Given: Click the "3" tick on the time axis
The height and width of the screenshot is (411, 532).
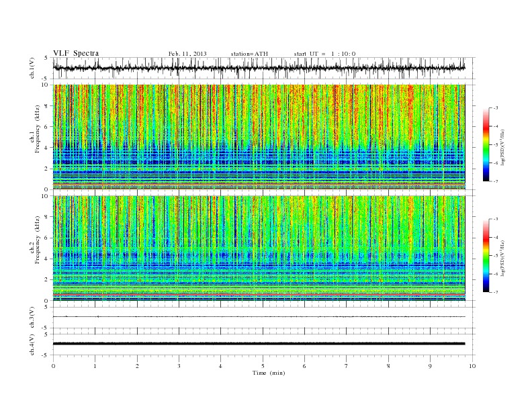Looking at the screenshot, I should point(179,366).
